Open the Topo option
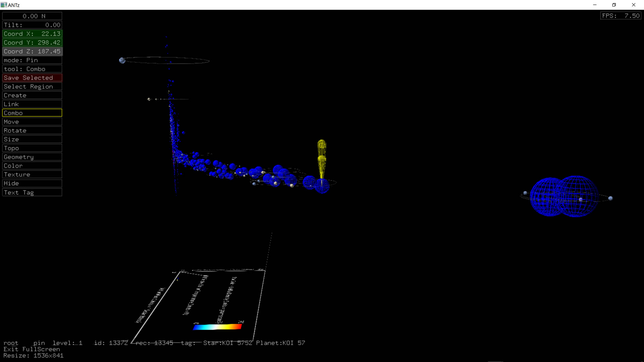 pyautogui.click(x=32, y=148)
